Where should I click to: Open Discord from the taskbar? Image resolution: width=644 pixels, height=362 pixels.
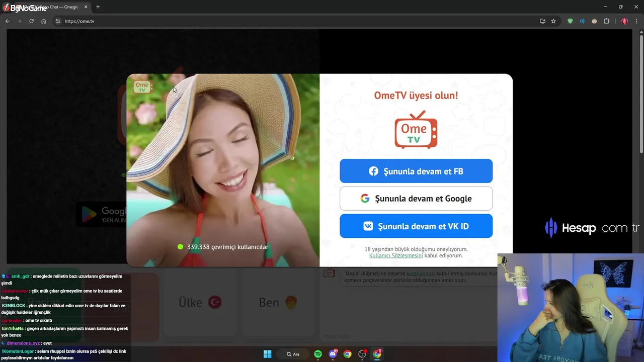pyautogui.click(x=333, y=354)
